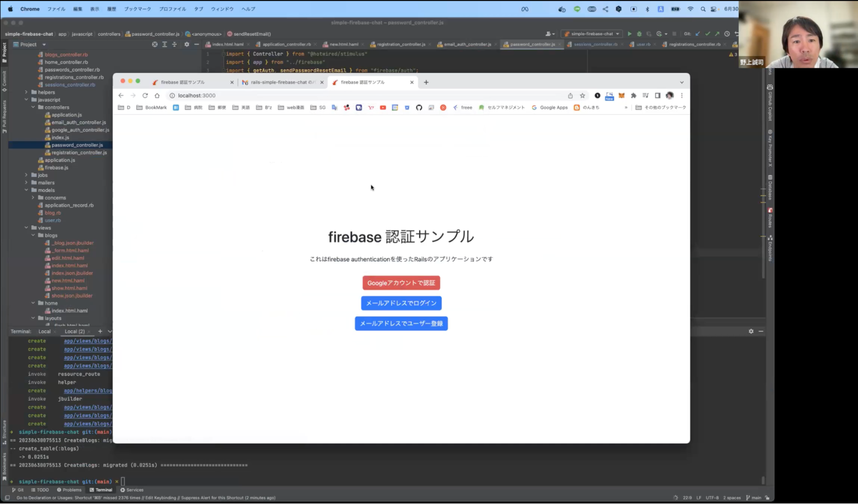Open Chrome extensions puzzle icon
The height and width of the screenshot is (504, 858).
pos(634,96)
